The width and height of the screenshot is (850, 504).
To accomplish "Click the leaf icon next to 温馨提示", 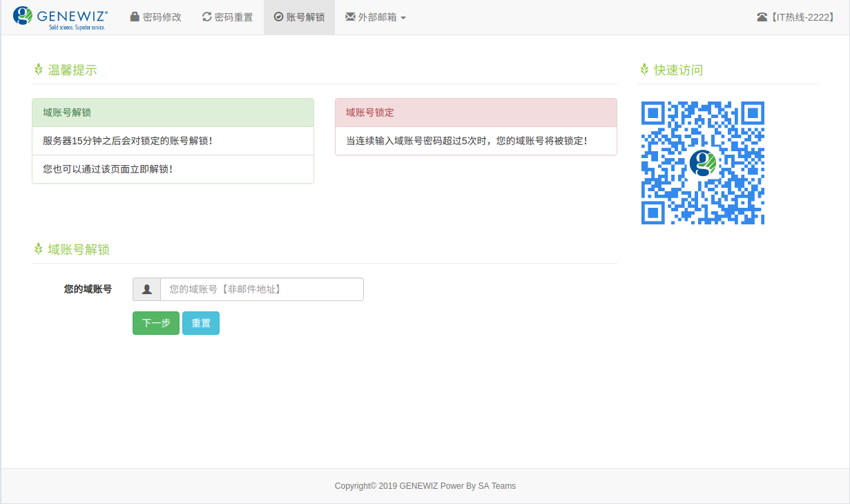I will coord(38,68).
